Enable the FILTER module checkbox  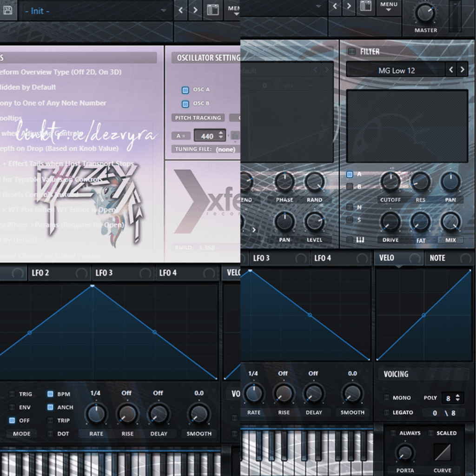tap(351, 52)
